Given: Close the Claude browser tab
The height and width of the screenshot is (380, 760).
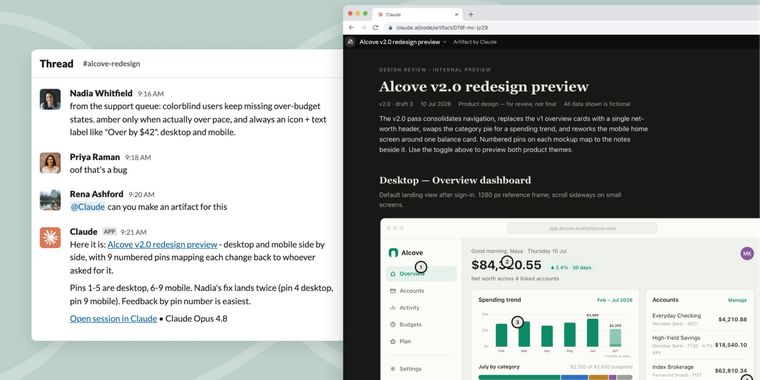Looking at the screenshot, I should pos(457,15).
